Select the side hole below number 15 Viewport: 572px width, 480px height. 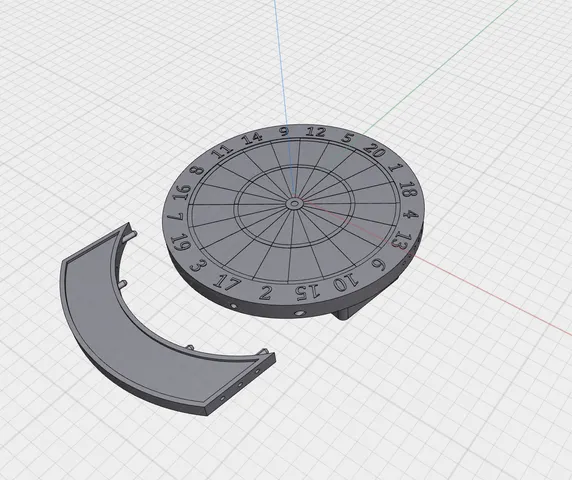point(299,313)
